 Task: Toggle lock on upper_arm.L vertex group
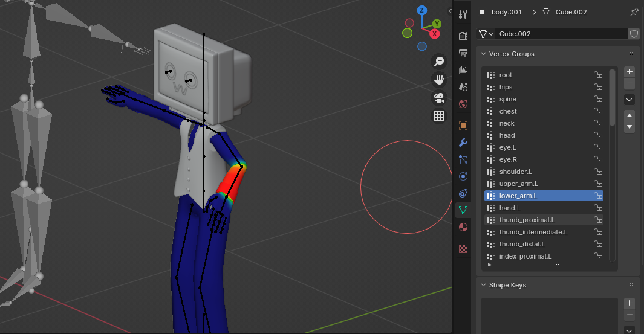(598, 184)
